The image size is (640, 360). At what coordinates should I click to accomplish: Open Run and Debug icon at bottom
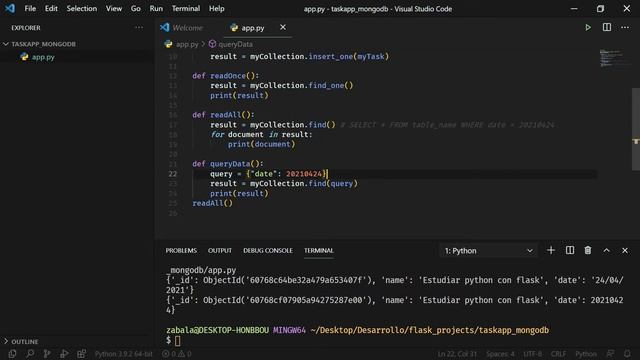(64, 354)
